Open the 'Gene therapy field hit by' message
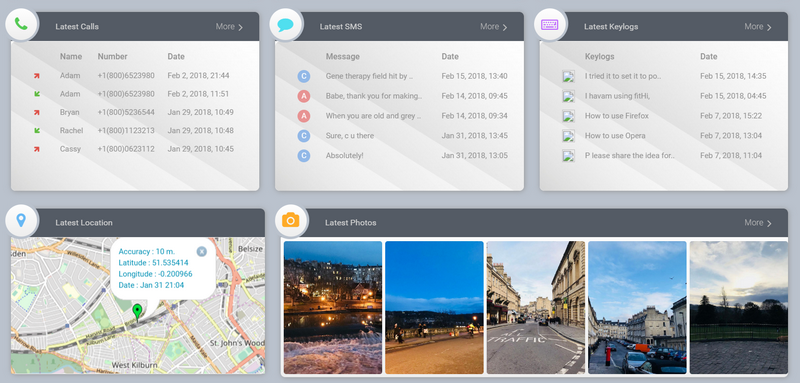Viewport: 800px width, 383px height. click(369, 76)
